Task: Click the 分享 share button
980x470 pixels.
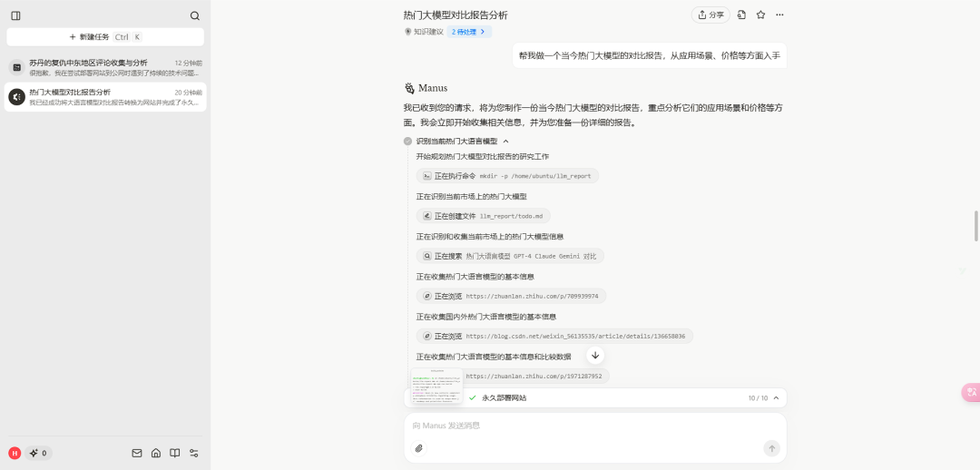Action: 710,15
